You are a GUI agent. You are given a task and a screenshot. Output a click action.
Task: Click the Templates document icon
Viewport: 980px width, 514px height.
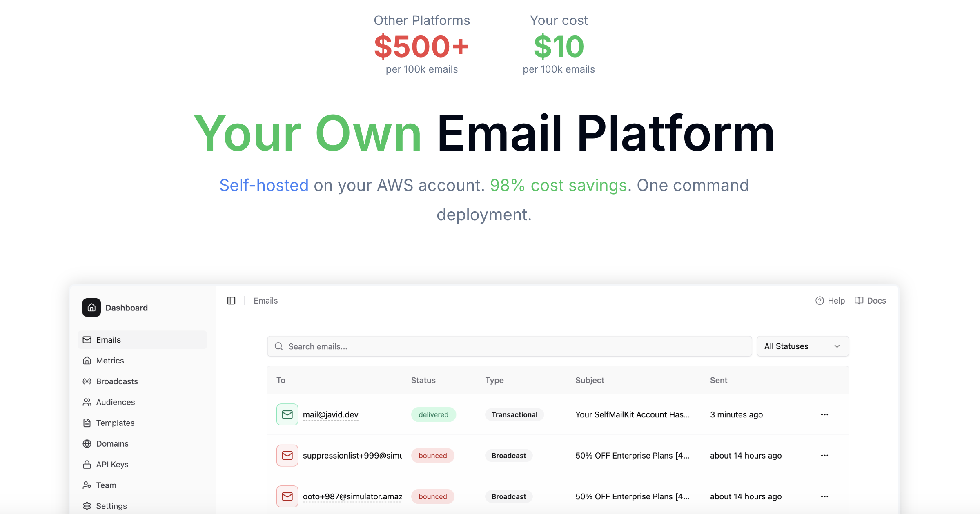[x=87, y=423]
